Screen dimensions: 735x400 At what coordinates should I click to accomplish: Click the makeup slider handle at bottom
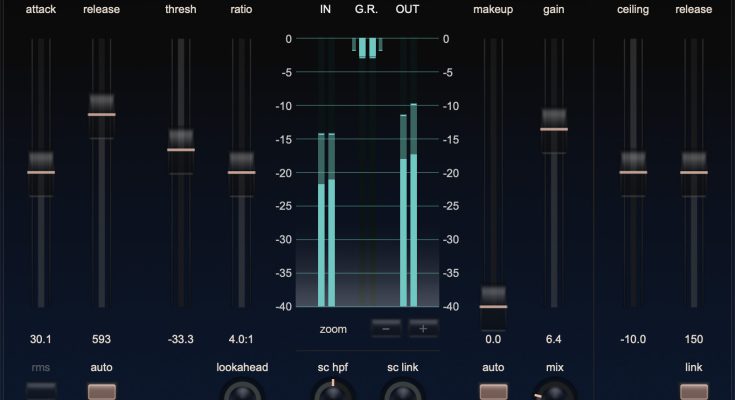tap(493, 306)
